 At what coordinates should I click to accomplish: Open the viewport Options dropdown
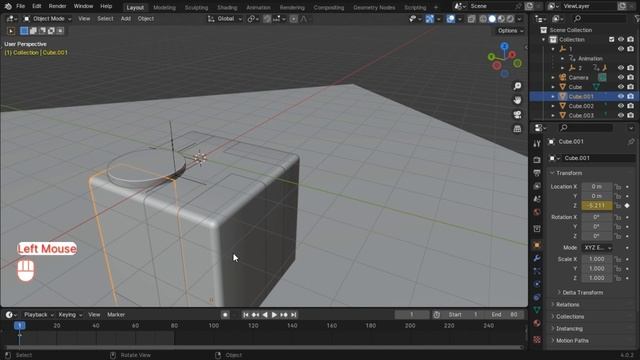click(510, 31)
